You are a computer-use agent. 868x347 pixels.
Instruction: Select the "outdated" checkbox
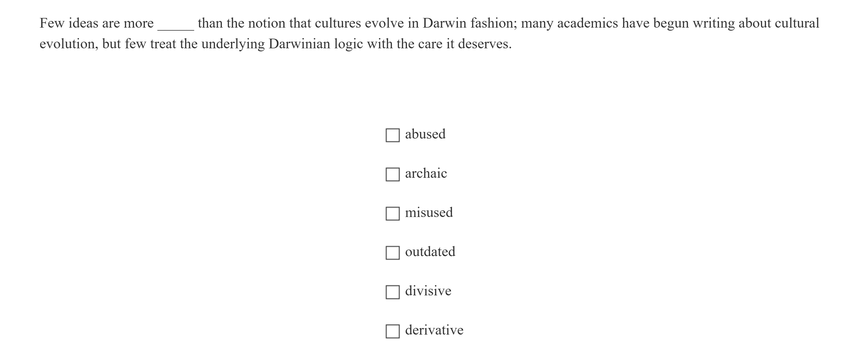[393, 253]
